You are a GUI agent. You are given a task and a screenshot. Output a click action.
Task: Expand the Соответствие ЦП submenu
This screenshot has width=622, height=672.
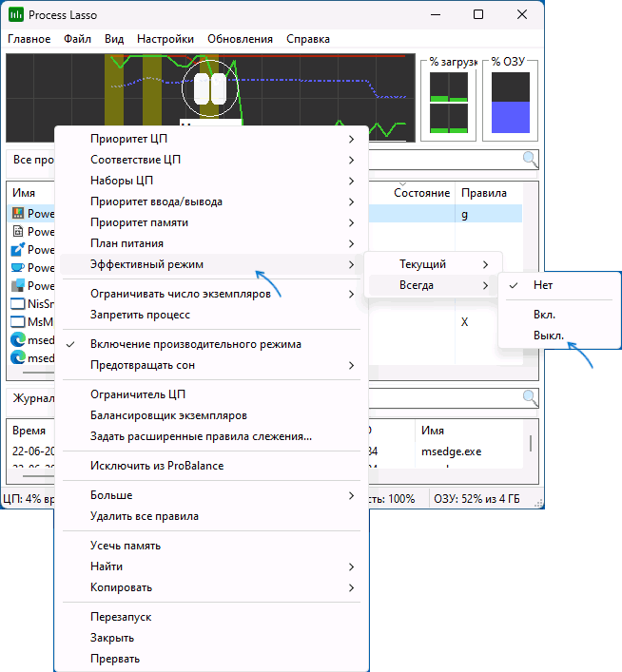coord(212,160)
